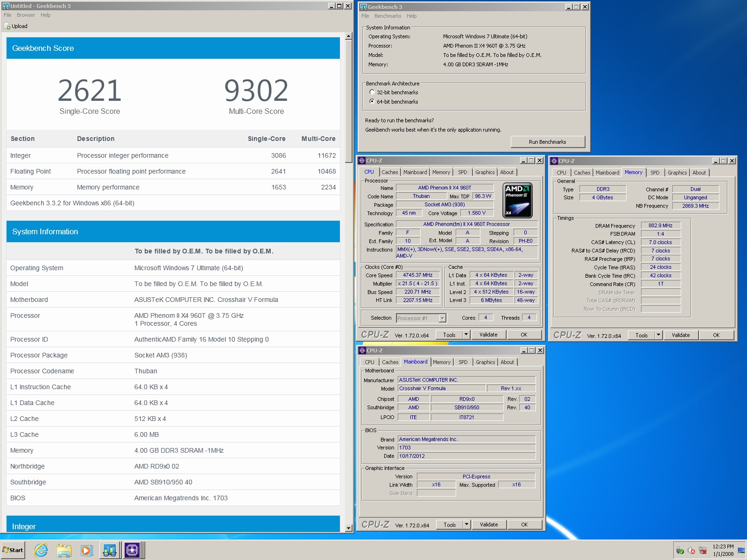Image resolution: width=747 pixels, height=560 pixels.
Task: Click the disconnected network tray icon
Action: click(x=703, y=551)
